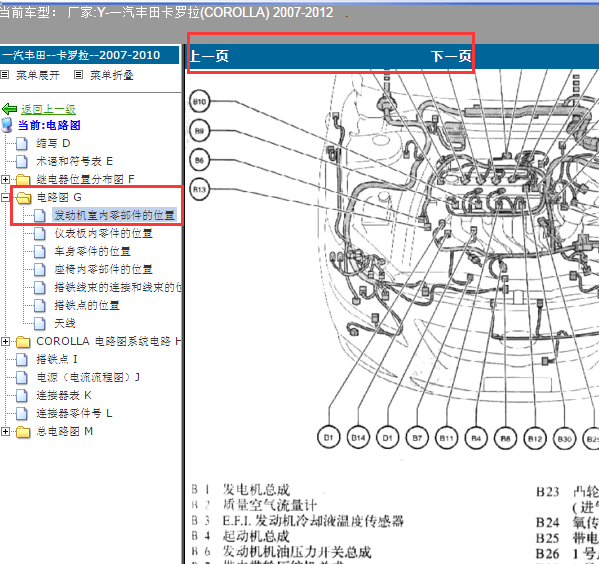Screen dimensions: 599x564
Task: Click D1 connector circle in diagram
Action: (387, 438)
